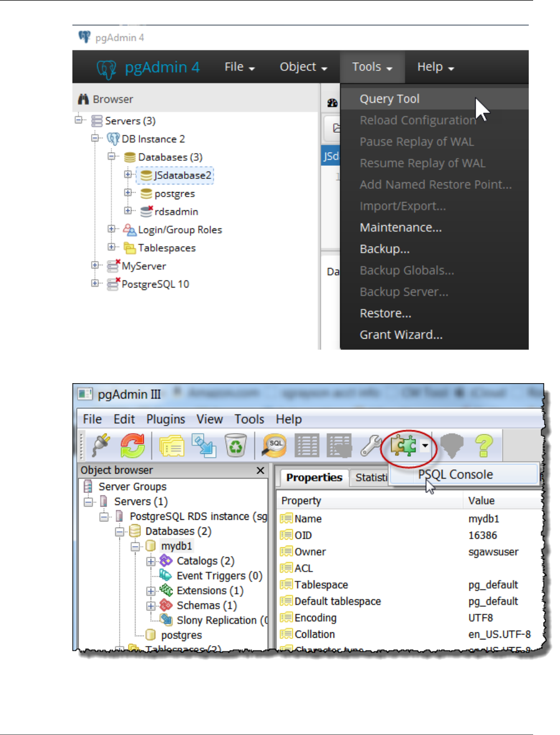Select Slony Replication in the tree
This screenshot has height=735, width=560.
point(222,620)
